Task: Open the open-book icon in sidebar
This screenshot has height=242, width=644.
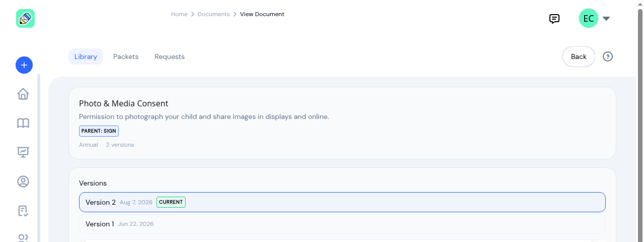Action: (x=23, y=123)
